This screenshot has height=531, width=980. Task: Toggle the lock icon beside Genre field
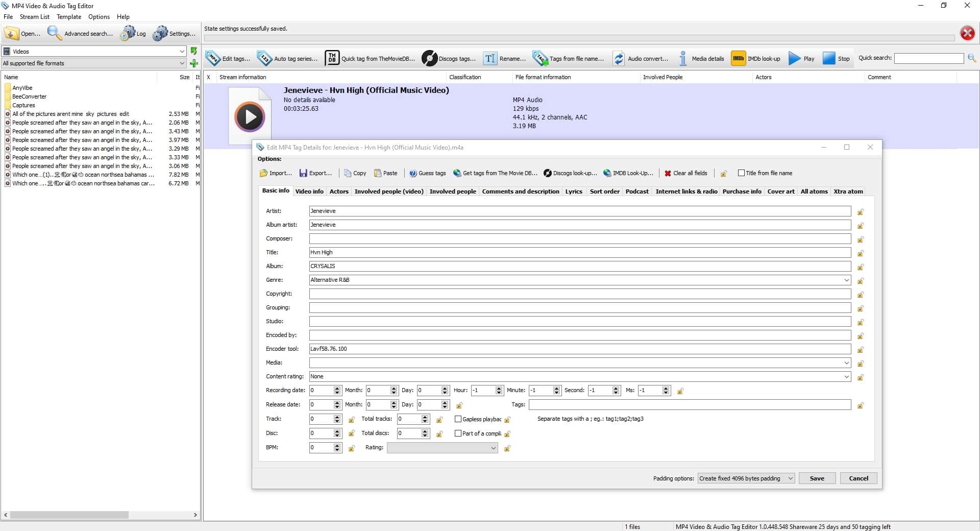(x=861, y=281)
